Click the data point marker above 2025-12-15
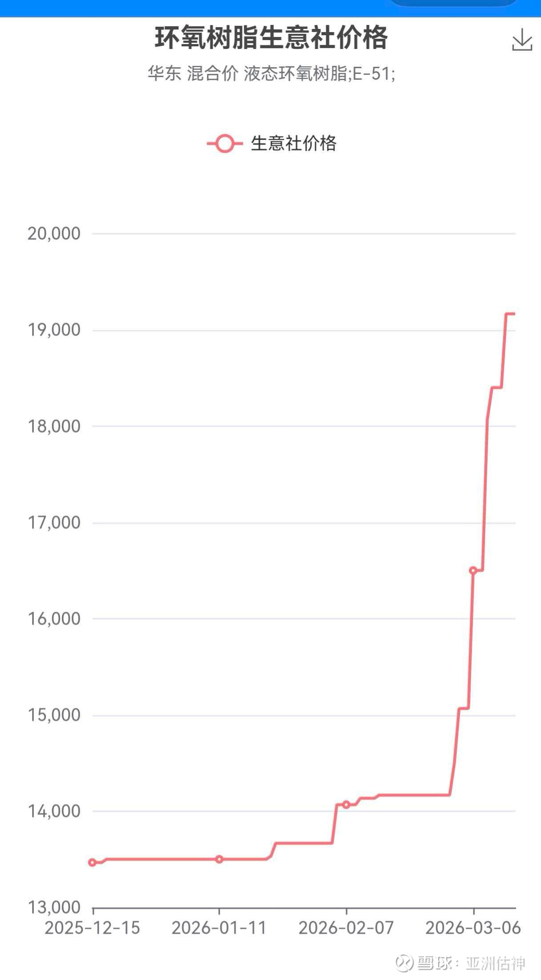 point(93,862)
